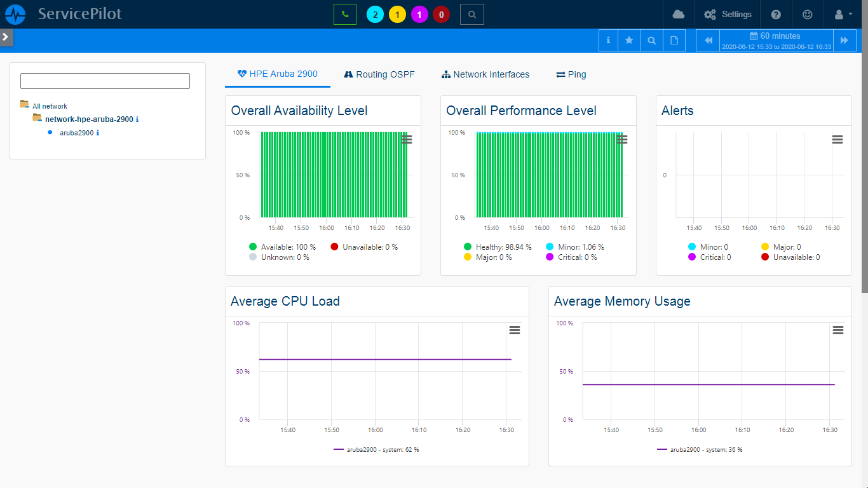This screenshot has width=868, height=488.
Task: Expand the left sidebar panel arrow
Action: click(x=6, y=37)
